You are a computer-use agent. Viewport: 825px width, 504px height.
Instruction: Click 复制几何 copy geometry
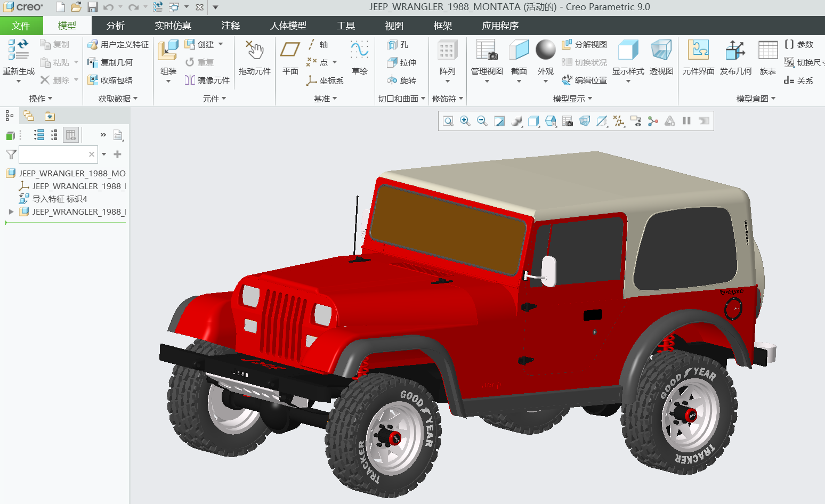[x=110, y=62]
